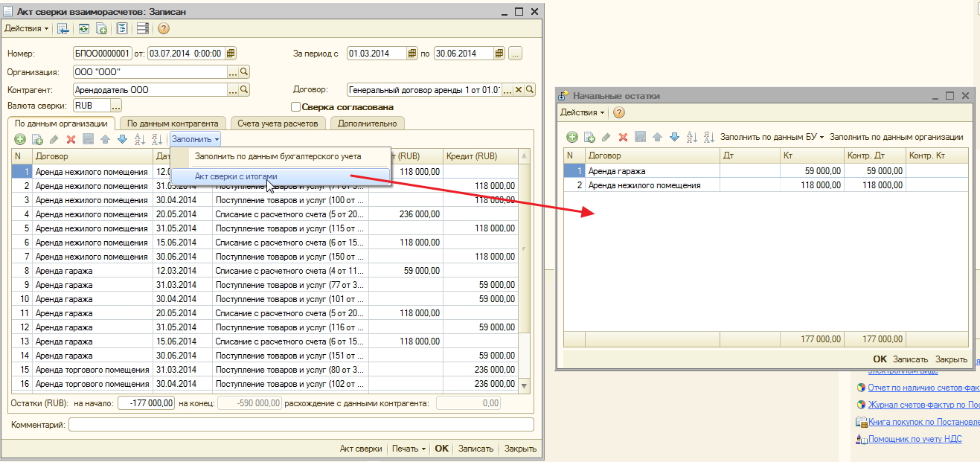Open Заполнить по данным БУ dropdown
The image size is (980, 462).
pyautogui.click(x=772, y=137)
